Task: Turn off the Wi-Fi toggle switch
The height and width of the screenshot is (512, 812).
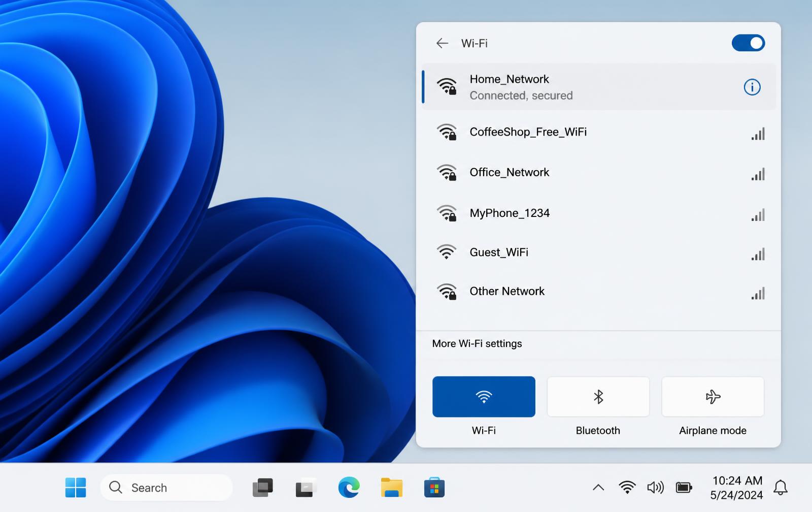Action: point(748,43)
